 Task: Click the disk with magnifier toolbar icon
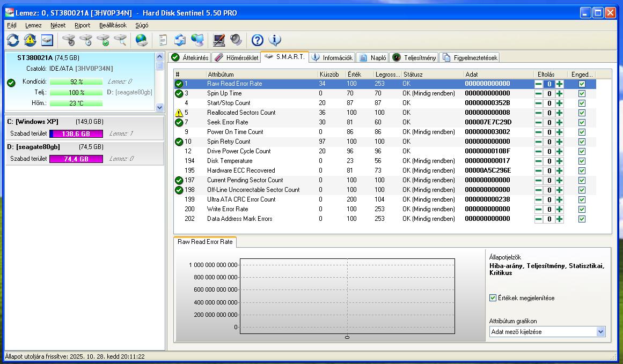click(120, 40)
